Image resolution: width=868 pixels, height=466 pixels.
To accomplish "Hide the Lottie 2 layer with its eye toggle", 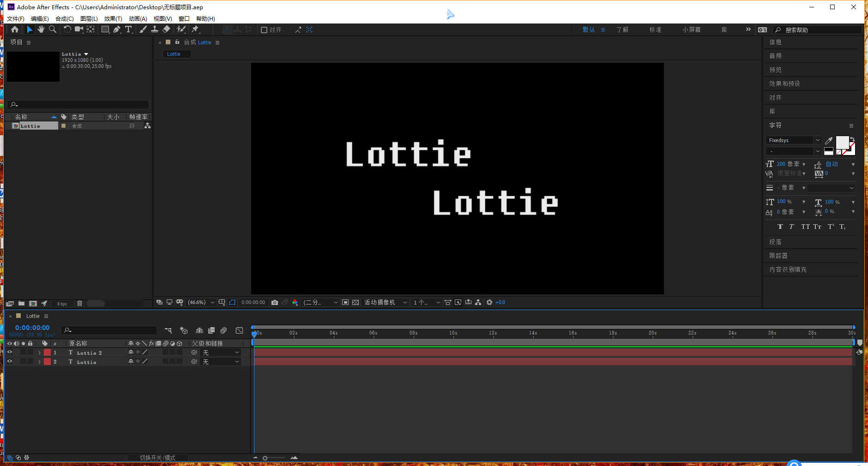I will [9, 352].
